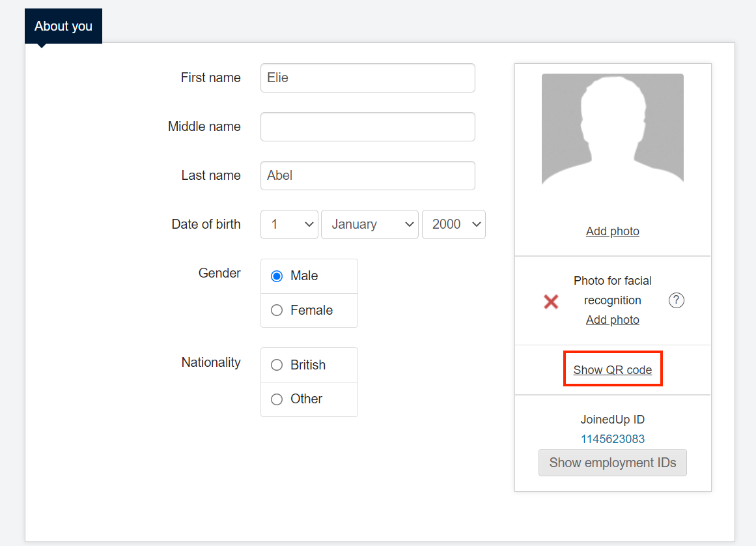The height and width of the screenshot is (546, 756).
Task: Open the birth year dropdown showing 2000
Action: pyautogui.click(x=453, y=224)
